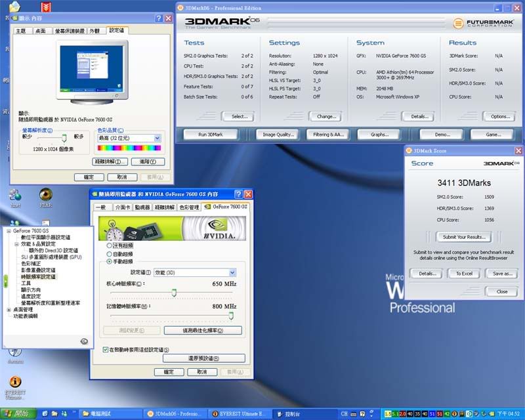Screen dimensions: 525x420
Task: Open the 效能 (3D) settings dropdown
Action: (232, 272)
